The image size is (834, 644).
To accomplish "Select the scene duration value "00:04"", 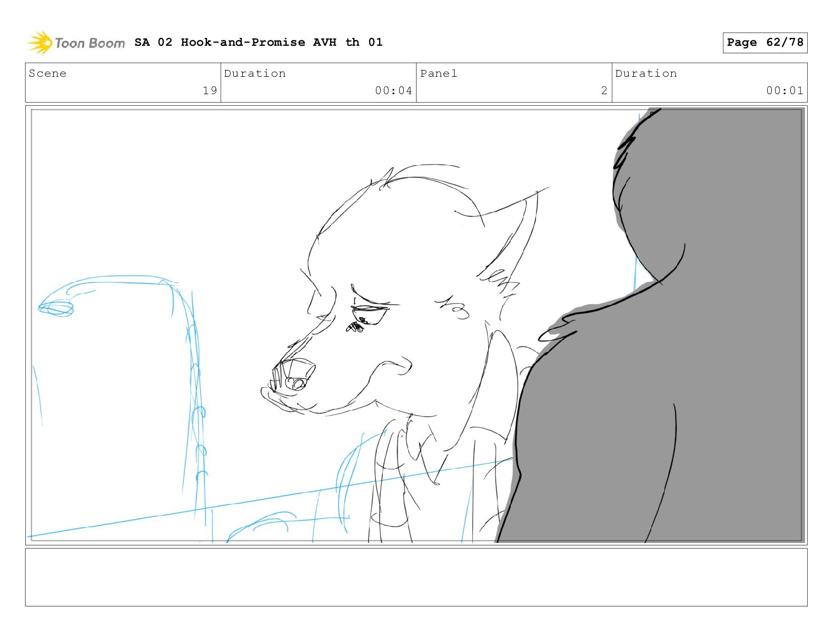I will pyautogui.click(x=393, y=90).
